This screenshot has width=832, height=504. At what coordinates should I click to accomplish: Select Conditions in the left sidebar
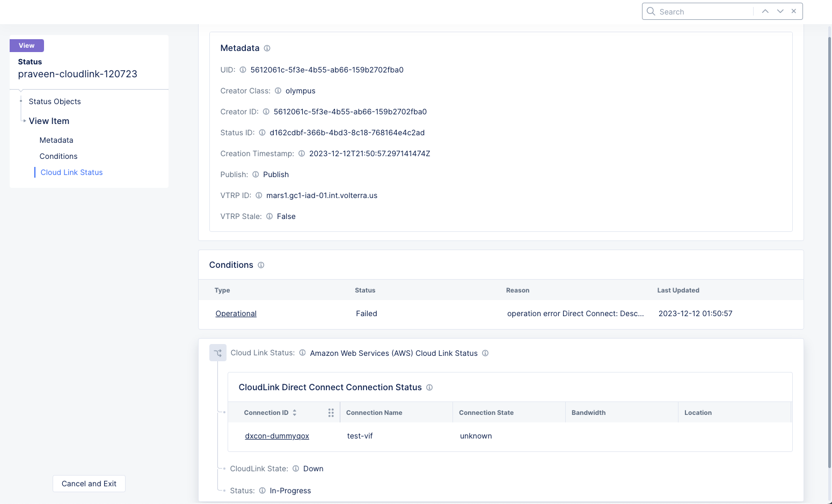(59, 156)
